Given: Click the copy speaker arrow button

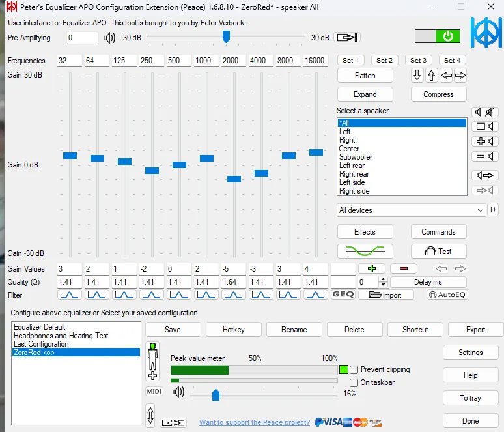Looking at the screenshot, I should (484, 175).
